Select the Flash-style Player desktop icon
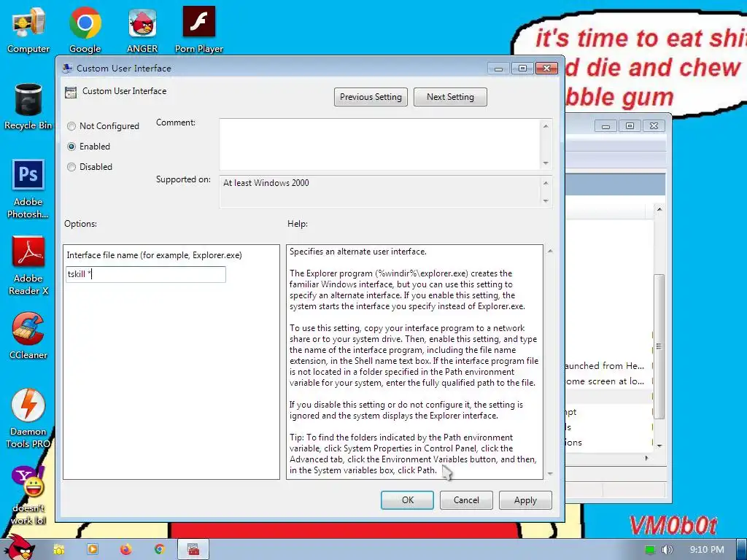Viewport: 747px width, 560px height. [198, 29]
